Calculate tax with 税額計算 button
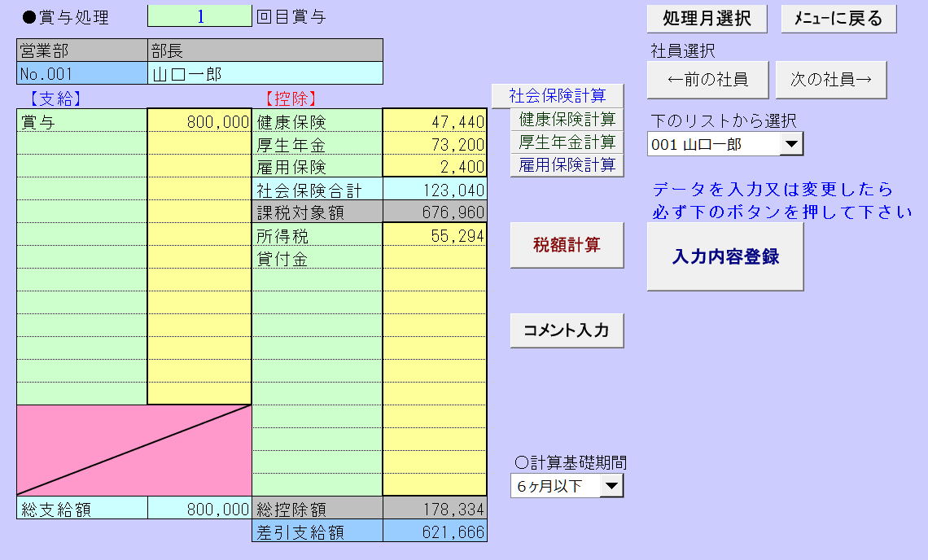This screenshot has width=928, height=560. click(567, 245)
